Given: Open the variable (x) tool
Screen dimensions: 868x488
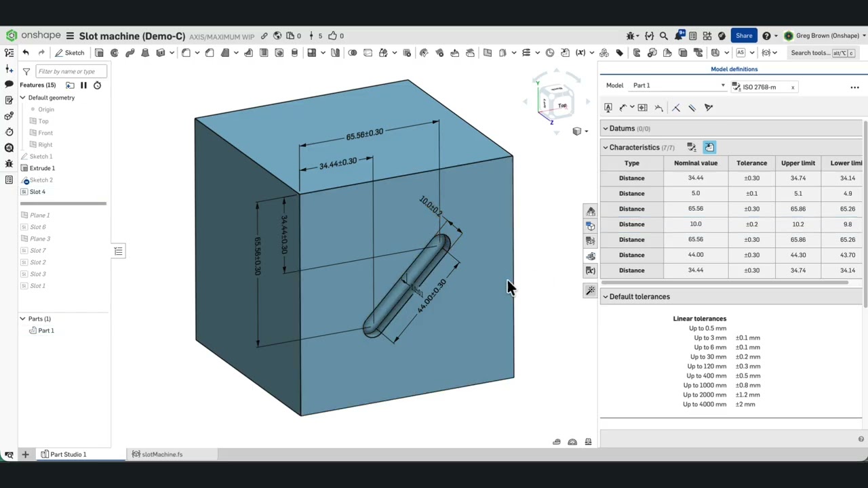Looking at the screenshot, I should (580, 53).
